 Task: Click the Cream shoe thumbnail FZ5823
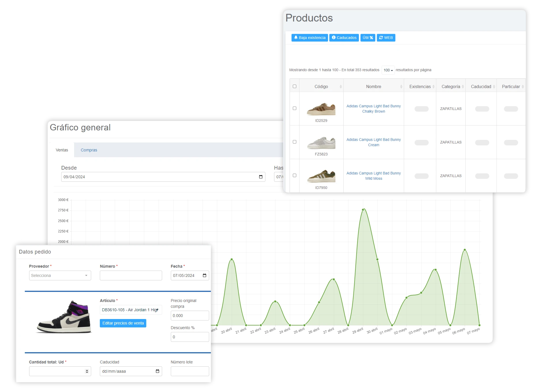tap(321, 142)
